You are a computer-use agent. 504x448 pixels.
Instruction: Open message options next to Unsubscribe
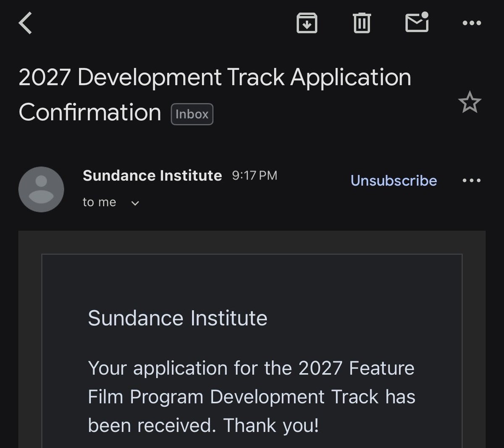(472, 181)
